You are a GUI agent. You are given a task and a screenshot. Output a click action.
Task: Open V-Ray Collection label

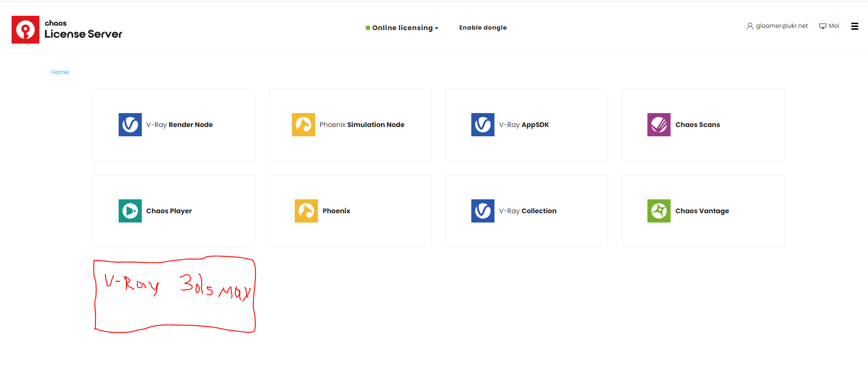[x=528, y=211]
